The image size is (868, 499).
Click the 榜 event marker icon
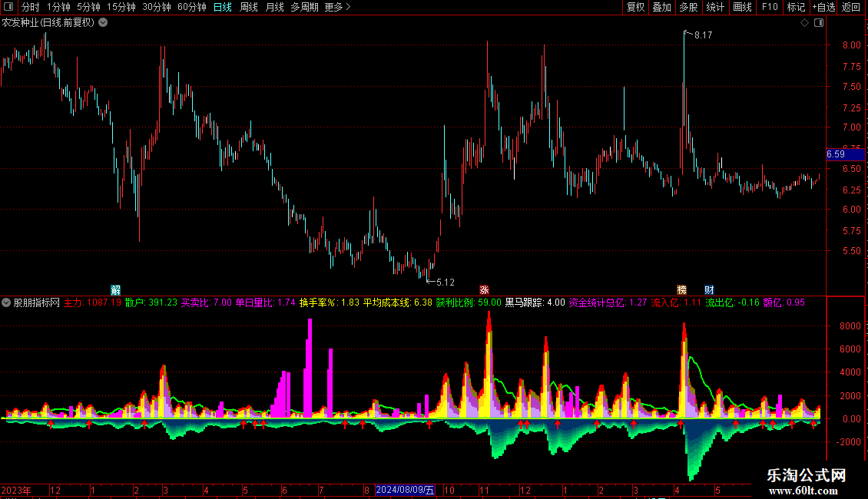pyautogui.click(x=681, y=290)
